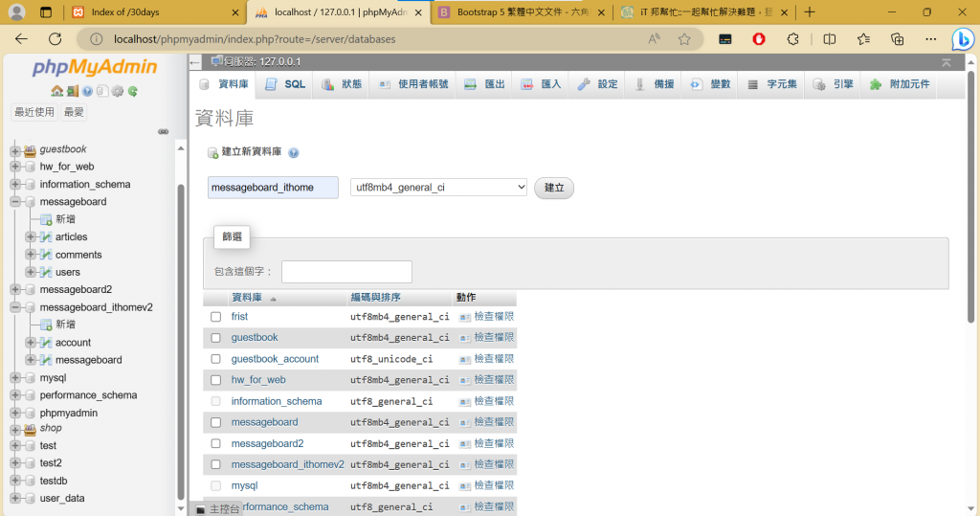Open new browser tab plus button

pyautogui.click(x=810, y=11)
